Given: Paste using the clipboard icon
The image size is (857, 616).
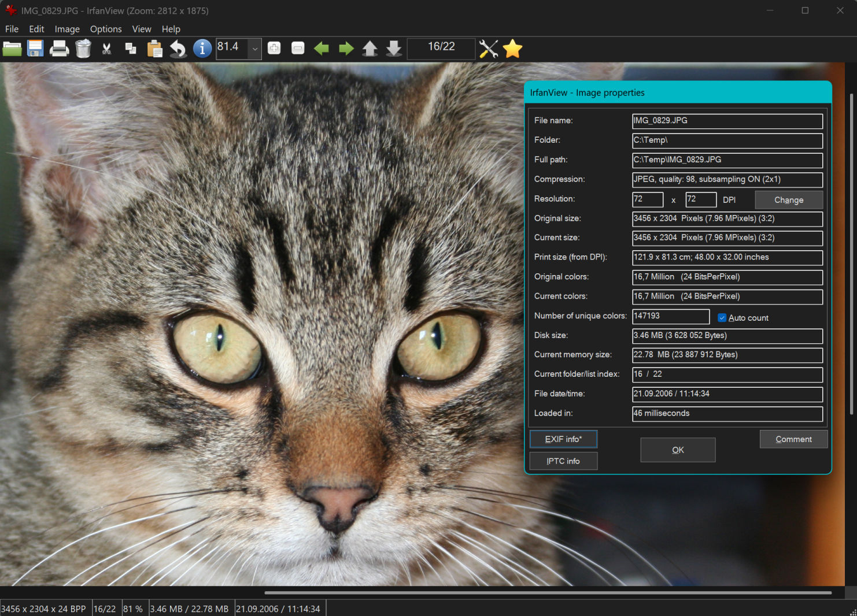Looking at the screenshot, I should 154,49.
